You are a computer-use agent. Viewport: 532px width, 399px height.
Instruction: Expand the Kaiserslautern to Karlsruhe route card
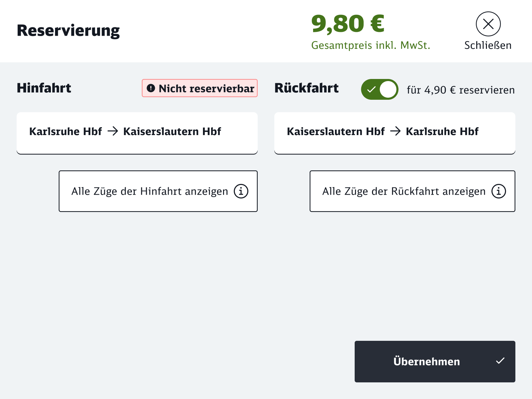pos(395,133)
